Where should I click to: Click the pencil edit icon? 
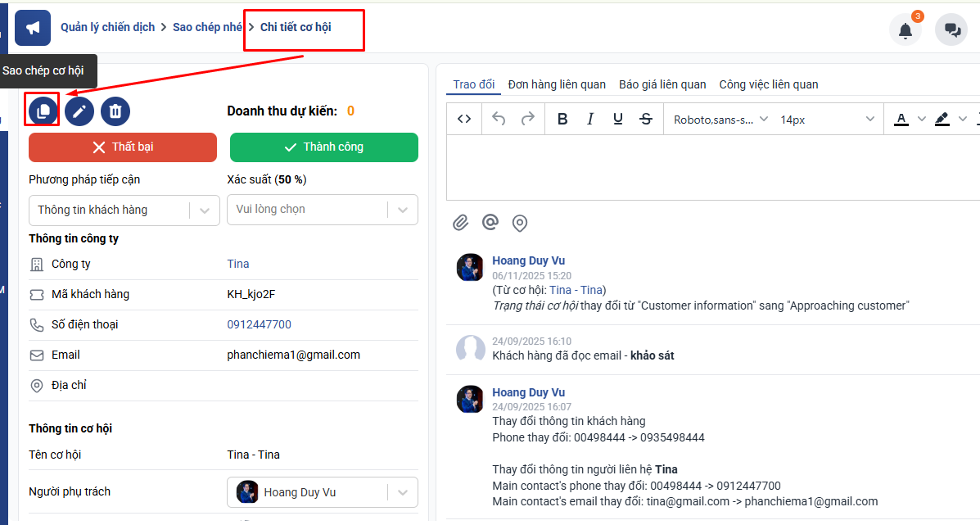pos(79,111)
